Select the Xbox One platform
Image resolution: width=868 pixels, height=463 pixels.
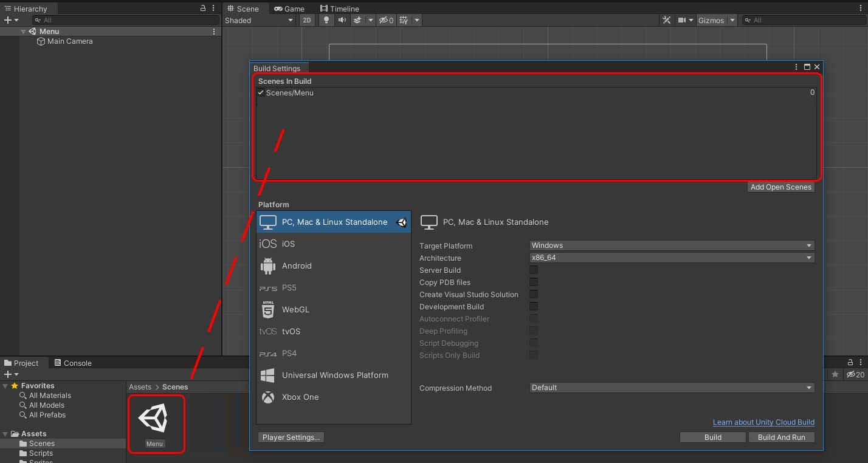pyautogui.click(x=334, y=397)
